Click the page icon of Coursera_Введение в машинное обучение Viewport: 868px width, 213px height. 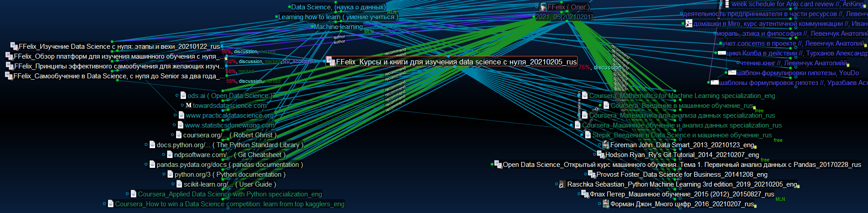point(606,105)
